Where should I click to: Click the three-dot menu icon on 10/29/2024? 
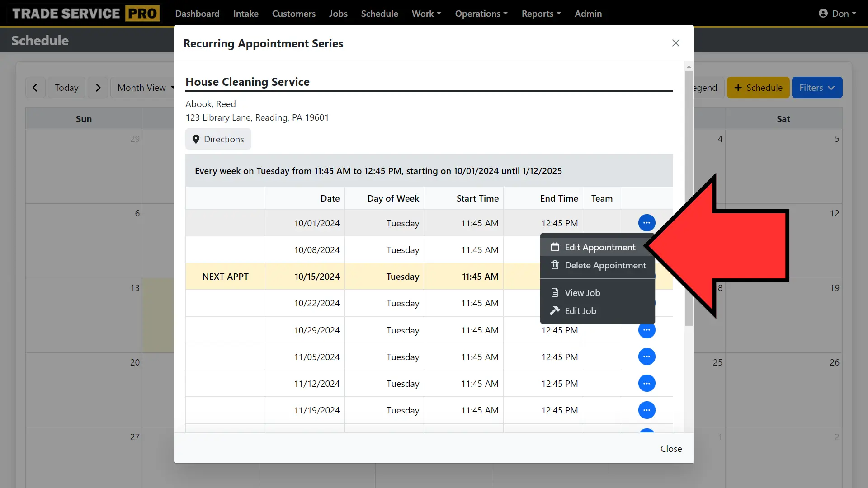coord(647,329)
